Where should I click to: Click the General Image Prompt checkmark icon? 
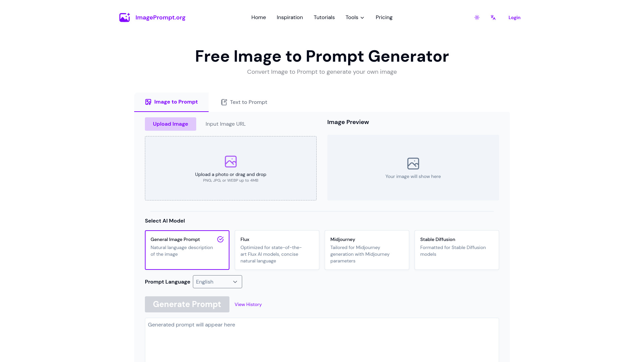tap(220, 239)
